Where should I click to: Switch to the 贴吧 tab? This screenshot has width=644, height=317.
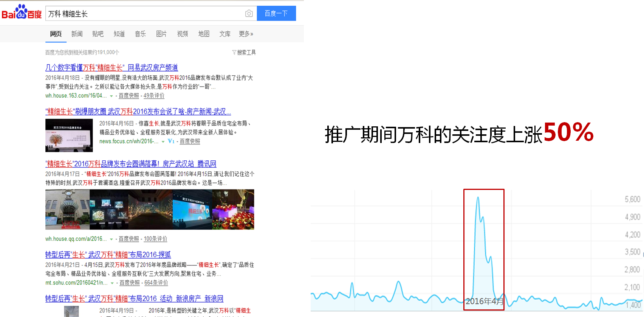(x=98, y=34)
